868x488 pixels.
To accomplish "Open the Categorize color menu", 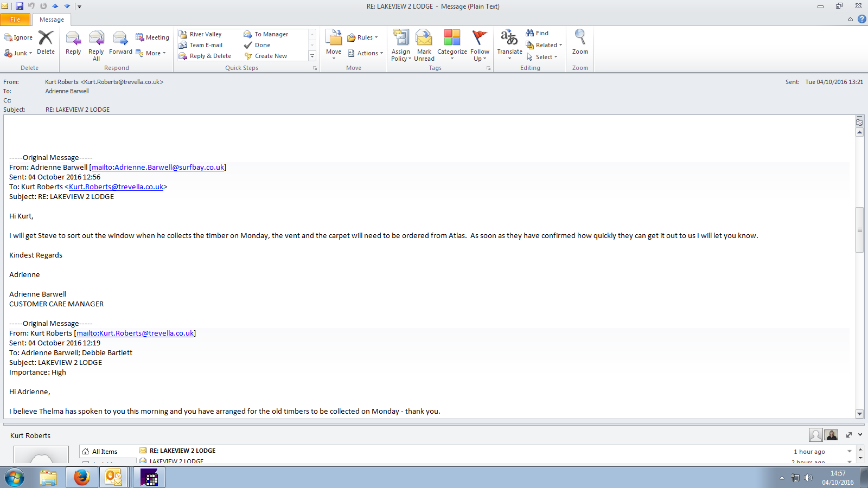I will [x=452, y=46].
